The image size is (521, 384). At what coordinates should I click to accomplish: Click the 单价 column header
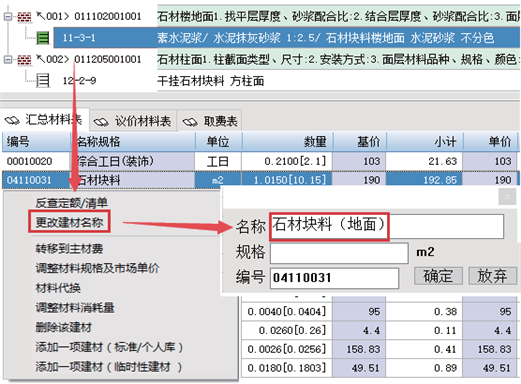coord(490,142)
